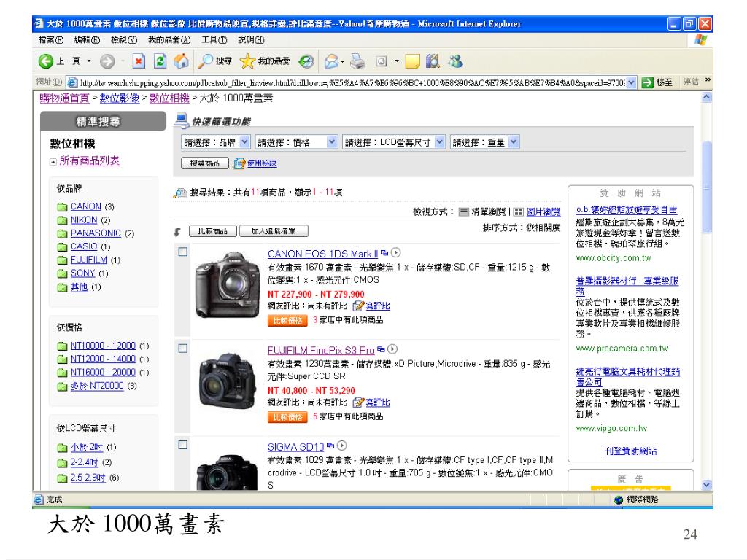Open the 我的最愛(A) menu
747x560 pixels.
(x=169, y=39)
